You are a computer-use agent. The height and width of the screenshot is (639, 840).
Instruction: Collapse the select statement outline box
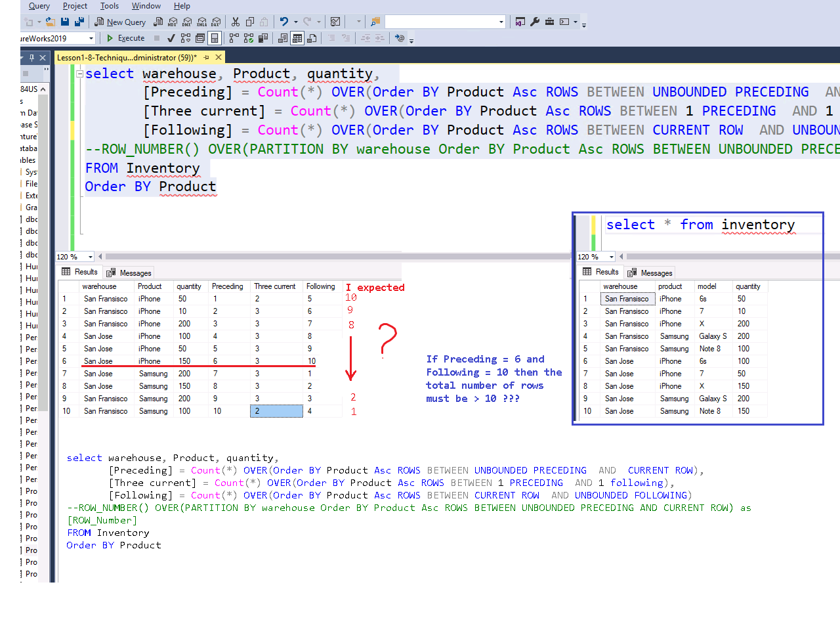pyautogui.click(x=80, y=74)
